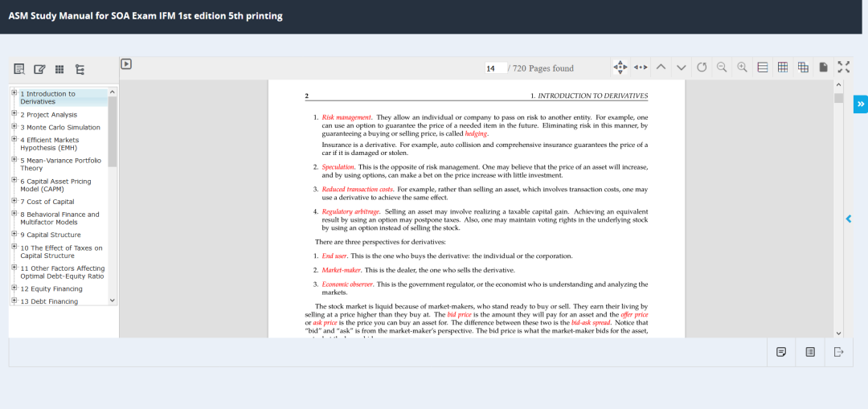Open '3 Monte Carlo Simulation' in contents
Screen dimensions: 868x409
(60, 127)
